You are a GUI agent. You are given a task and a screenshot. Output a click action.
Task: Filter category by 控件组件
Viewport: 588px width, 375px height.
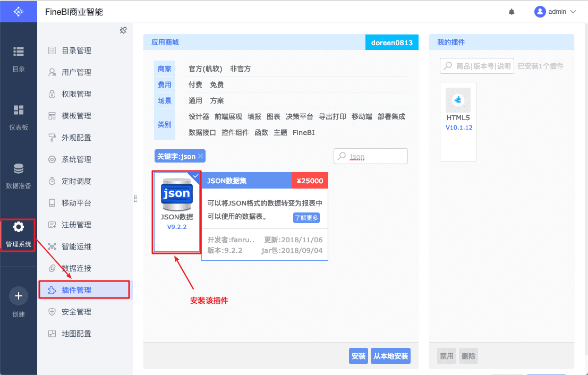click(235, 132)
